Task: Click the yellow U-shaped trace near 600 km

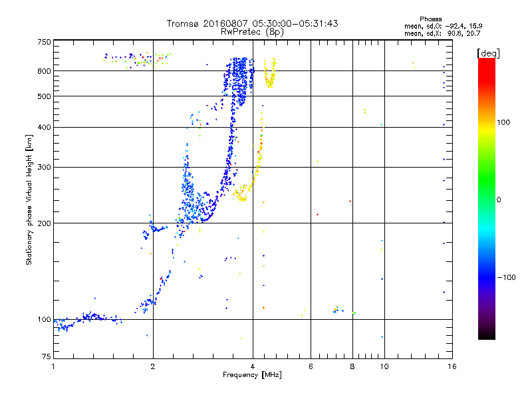Action: (x=270, y=73)
